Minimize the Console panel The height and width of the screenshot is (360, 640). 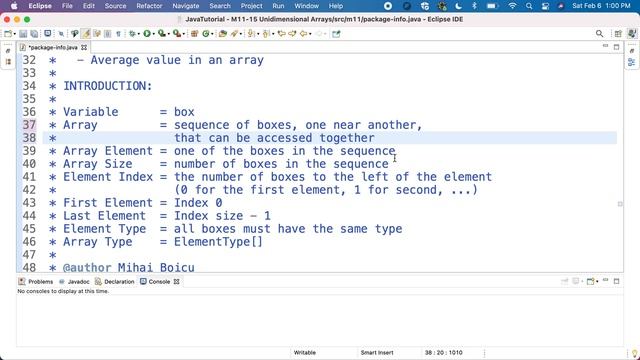[x=606, y=280]
